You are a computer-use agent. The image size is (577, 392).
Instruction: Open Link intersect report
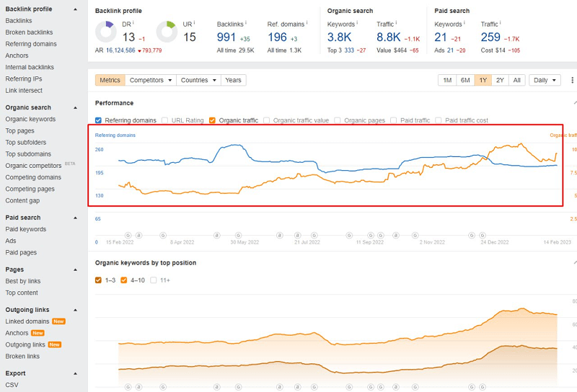(24, 91)
